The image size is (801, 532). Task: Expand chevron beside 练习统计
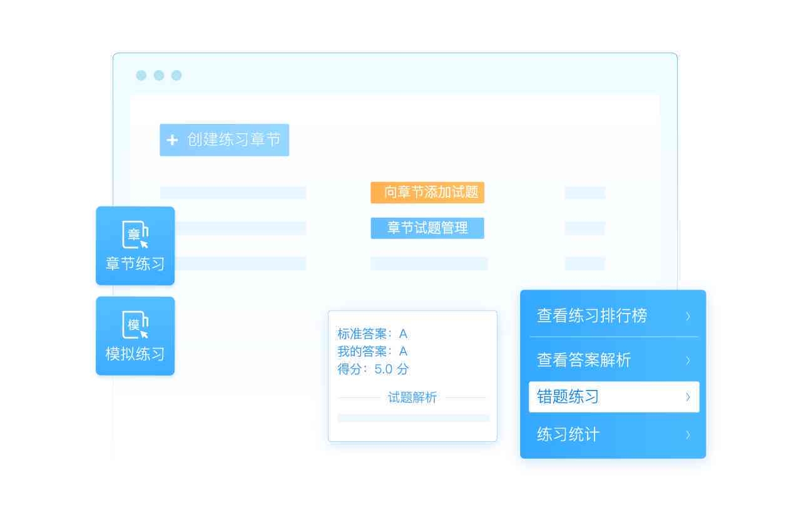point(688,435)
